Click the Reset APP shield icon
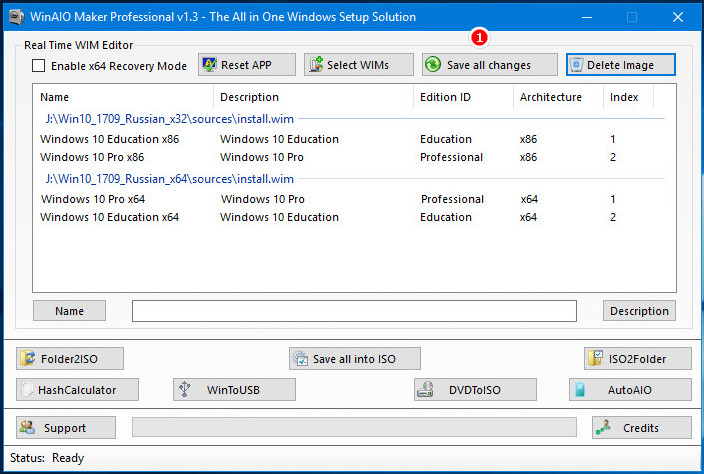 click(209, 65)
